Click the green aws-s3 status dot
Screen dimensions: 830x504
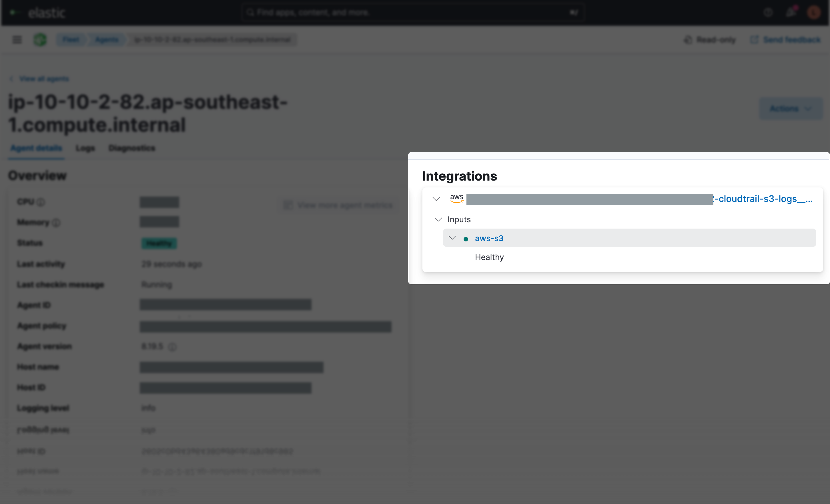[x=466, y=239]
